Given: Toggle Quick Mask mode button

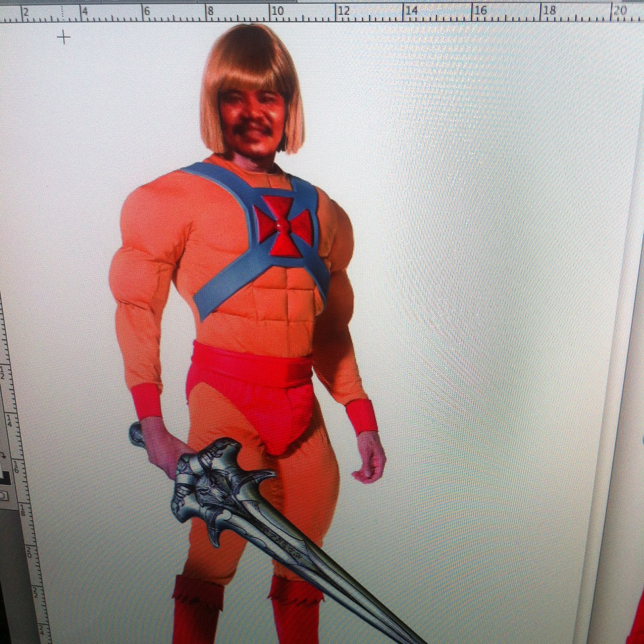Looking at the screenshot, I should point(4,496).
